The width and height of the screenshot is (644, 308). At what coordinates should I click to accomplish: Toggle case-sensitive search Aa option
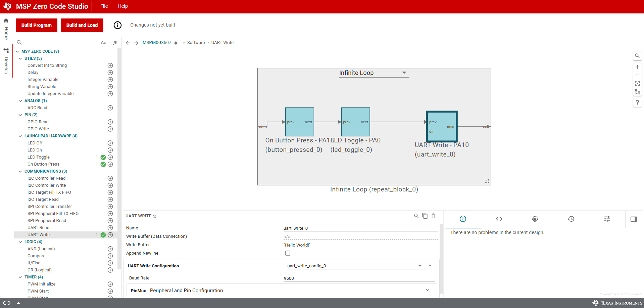pos(103,43)
